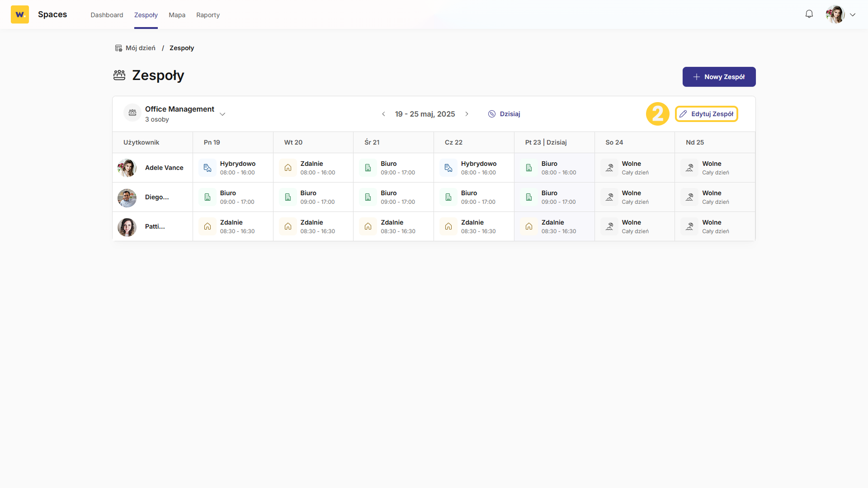
Task: Click Adele Vance's Tuesday Zdalnie home icon
Action: (288, 168)
